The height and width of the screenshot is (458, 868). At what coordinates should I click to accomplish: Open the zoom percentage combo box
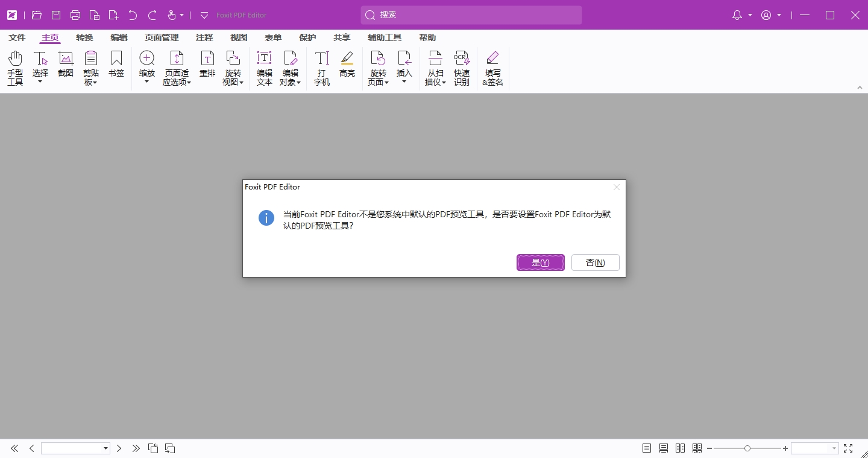pyautogui.click(x=815, y=448)
